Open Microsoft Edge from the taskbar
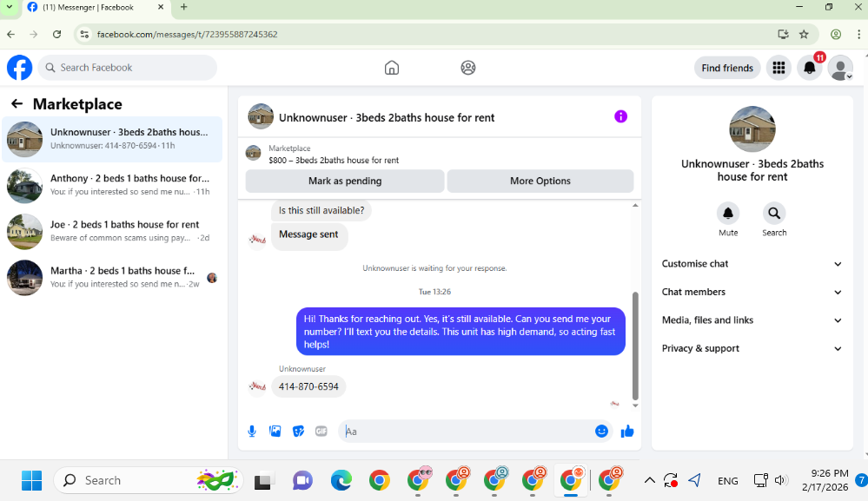This screenshot has height=501, width=868. (x=341, y=480)
